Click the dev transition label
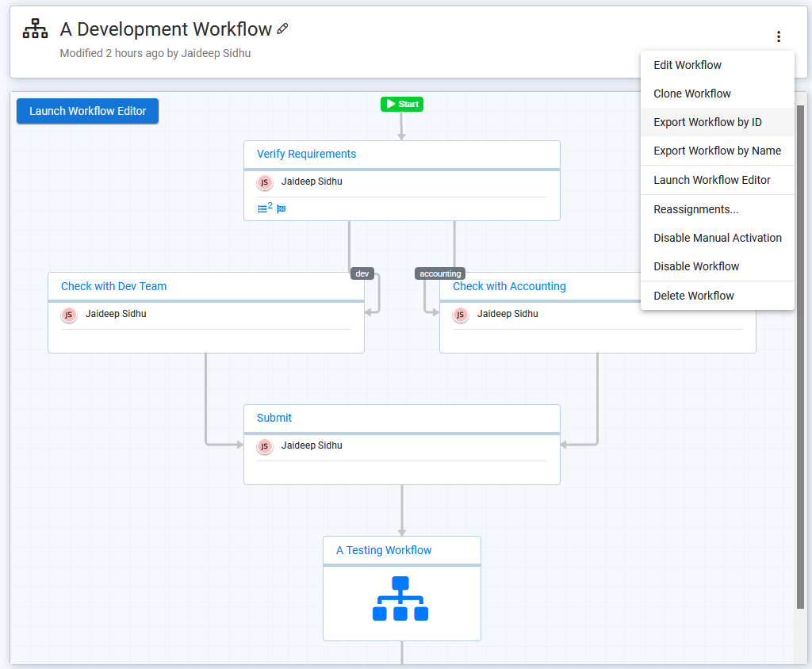812x669 pixels. (362, 273)
